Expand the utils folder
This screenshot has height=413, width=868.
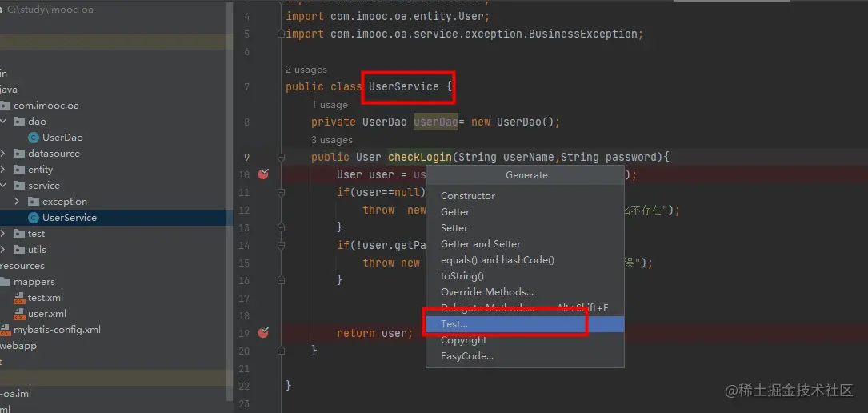[2, 250]
